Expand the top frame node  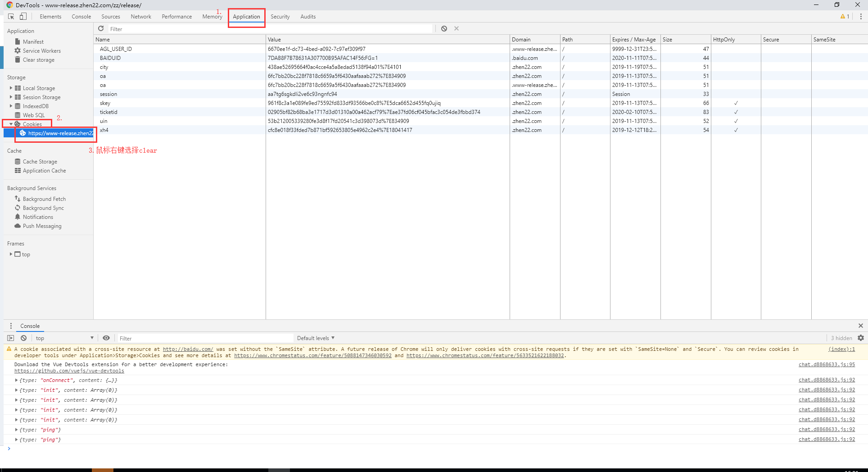click(x=11, y=254)
